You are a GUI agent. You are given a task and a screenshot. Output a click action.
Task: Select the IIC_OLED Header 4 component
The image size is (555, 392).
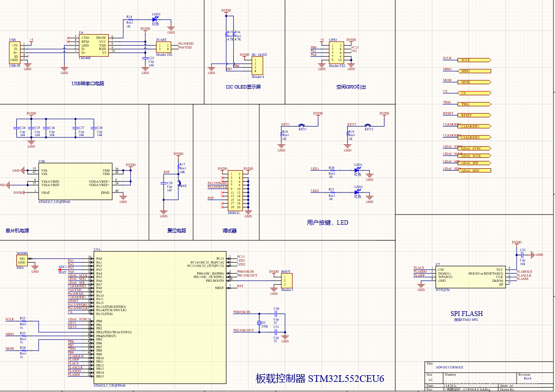coord(257,65)
